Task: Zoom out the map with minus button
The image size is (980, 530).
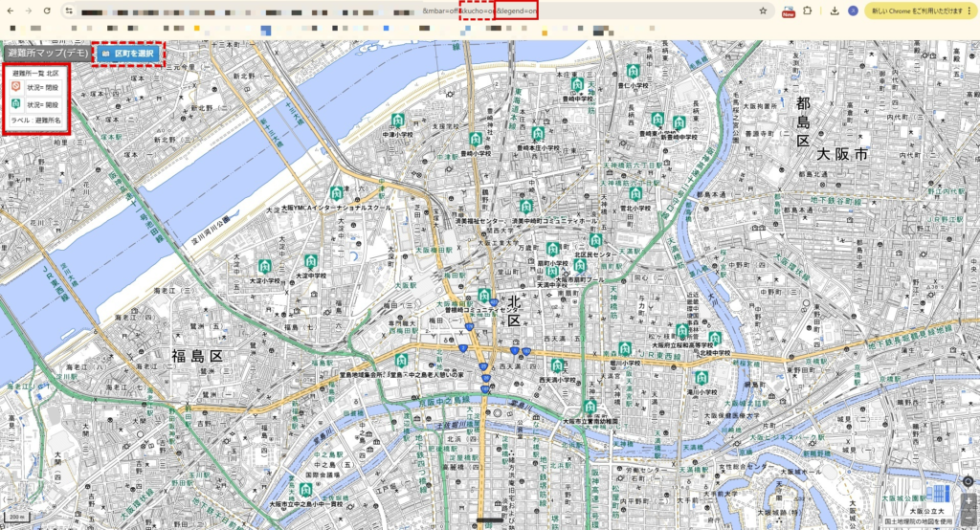Action: 968,517
